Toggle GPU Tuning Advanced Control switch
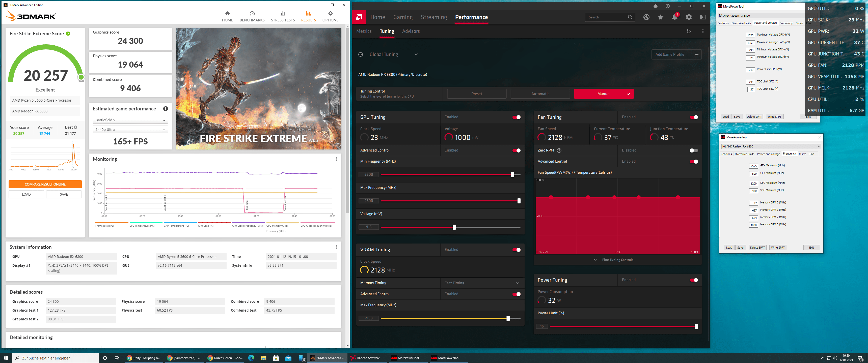 516,150
